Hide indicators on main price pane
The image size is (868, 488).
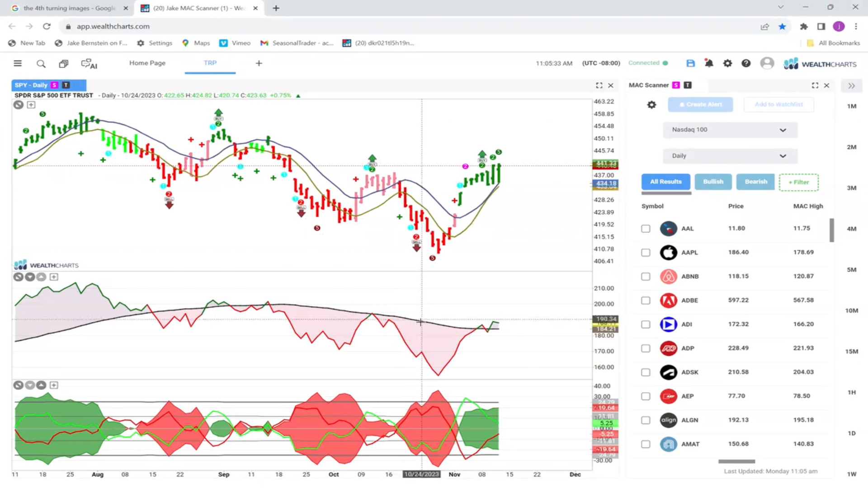tap(18, 105)
